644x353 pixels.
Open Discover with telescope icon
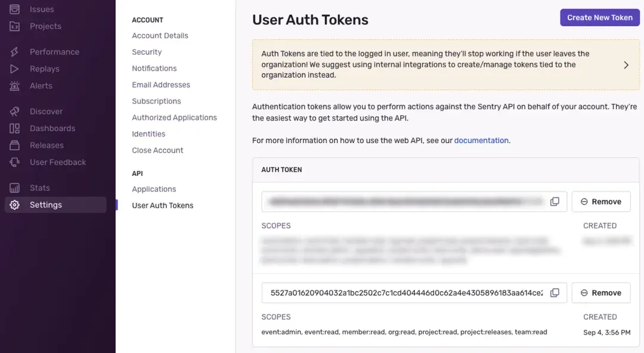[14, 112]
